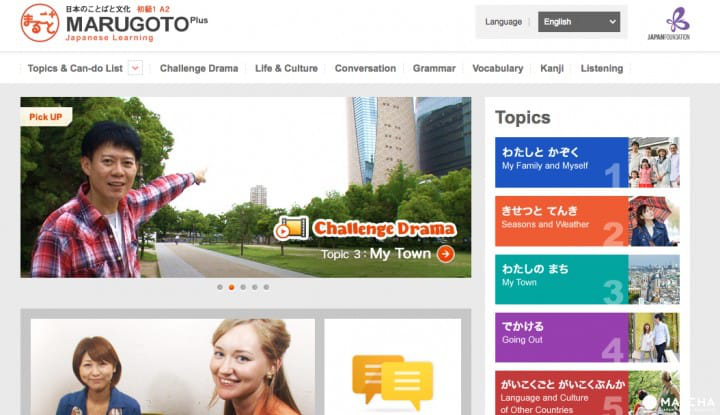
Task: Click the orange arrow next to My Town
Action: (x=445, y=254)
